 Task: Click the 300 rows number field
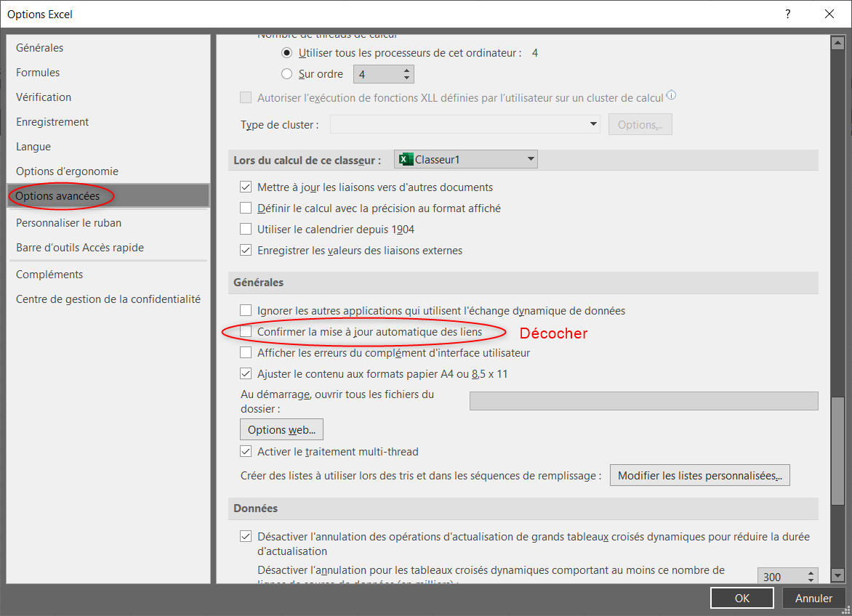[781, 576]
